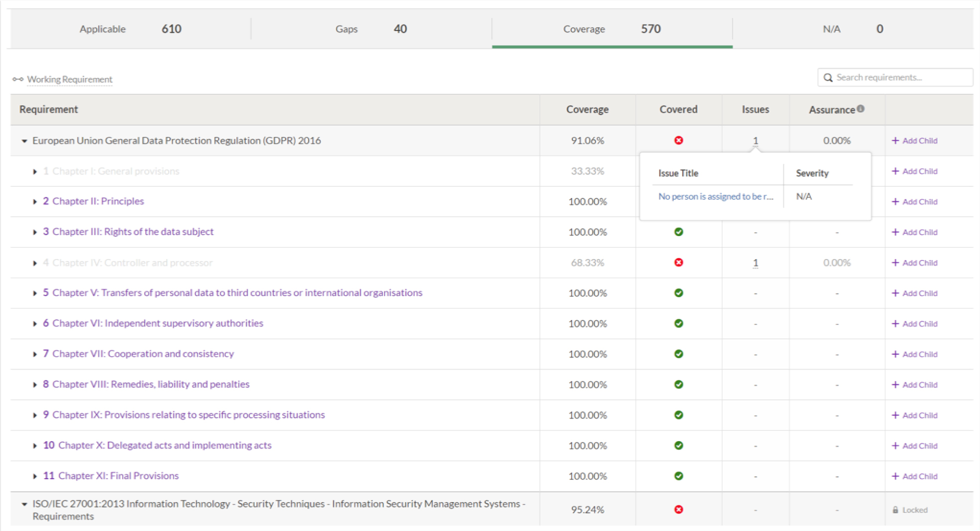Image resolution: width=980 pixels, height=531 pixels.
Task: Open issue 'No person is assigned to be r...'
Action: pos(716,196)
